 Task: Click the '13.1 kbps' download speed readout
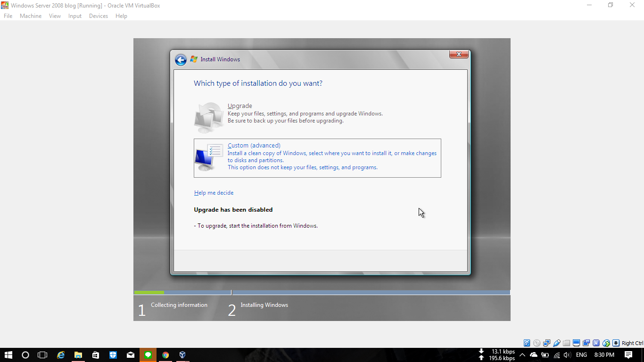click(503, 352)
